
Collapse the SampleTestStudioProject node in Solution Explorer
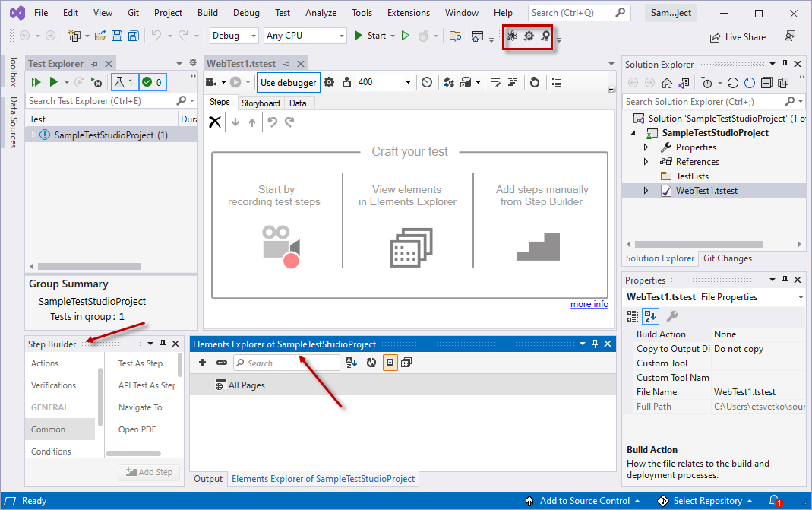click(633, 133)
